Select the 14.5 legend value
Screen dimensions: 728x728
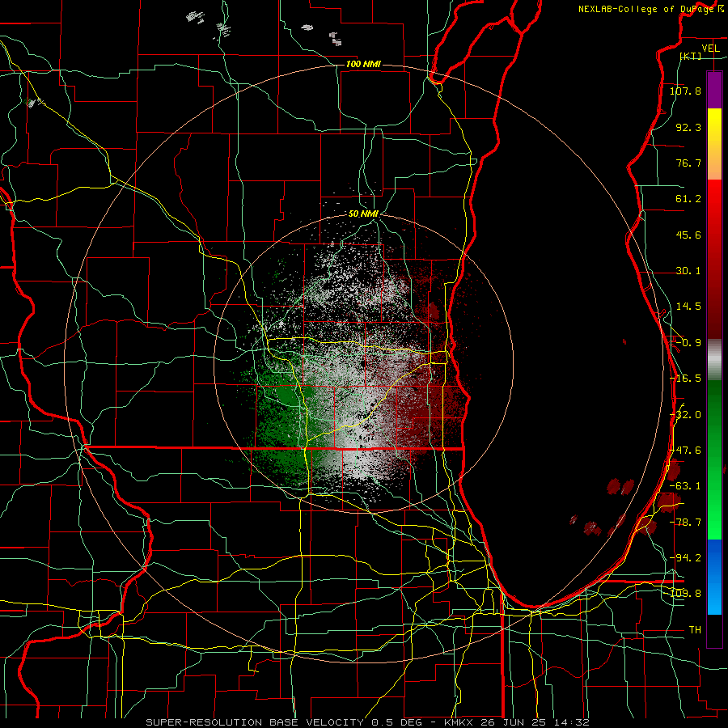click(688, 307)
